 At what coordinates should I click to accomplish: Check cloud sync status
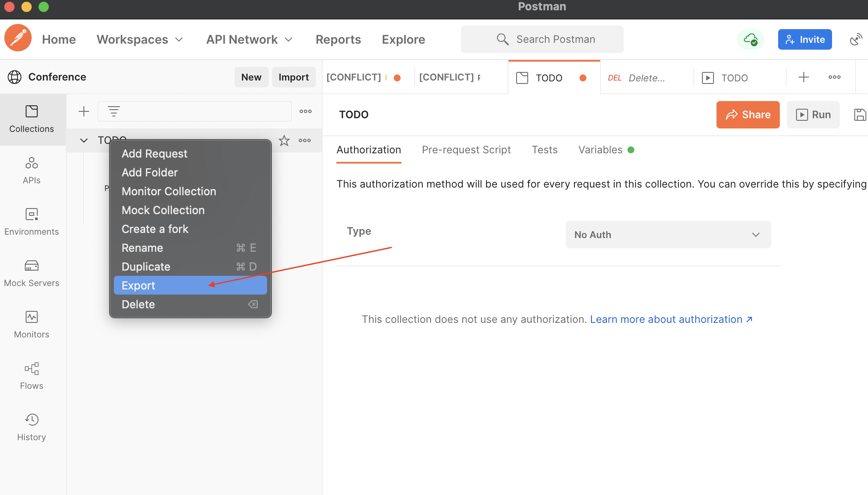click(751, 39)
